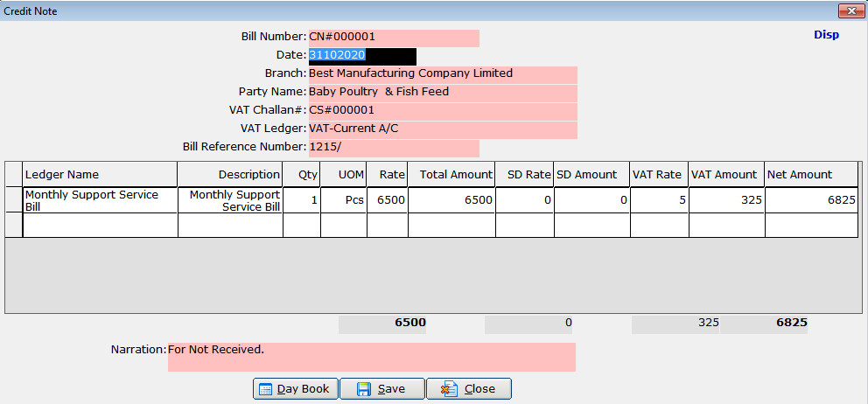Click the VAT Amount cell in first row
Screen dimensions: 868x404
tap(727, 200)
